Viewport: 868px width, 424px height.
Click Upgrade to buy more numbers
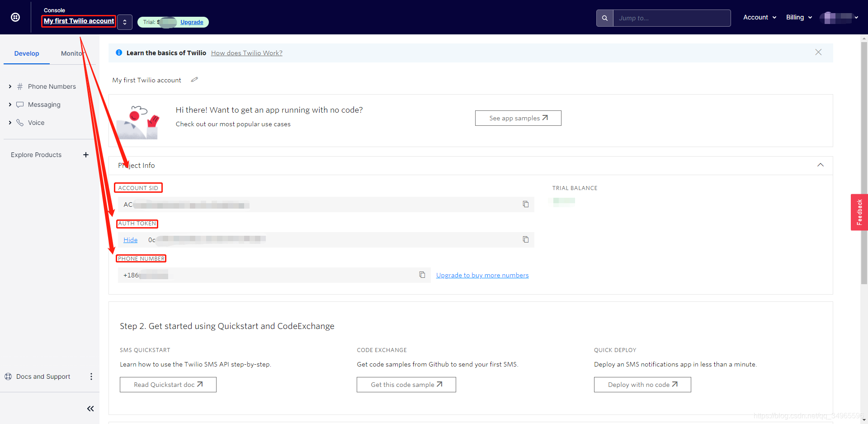482,275
